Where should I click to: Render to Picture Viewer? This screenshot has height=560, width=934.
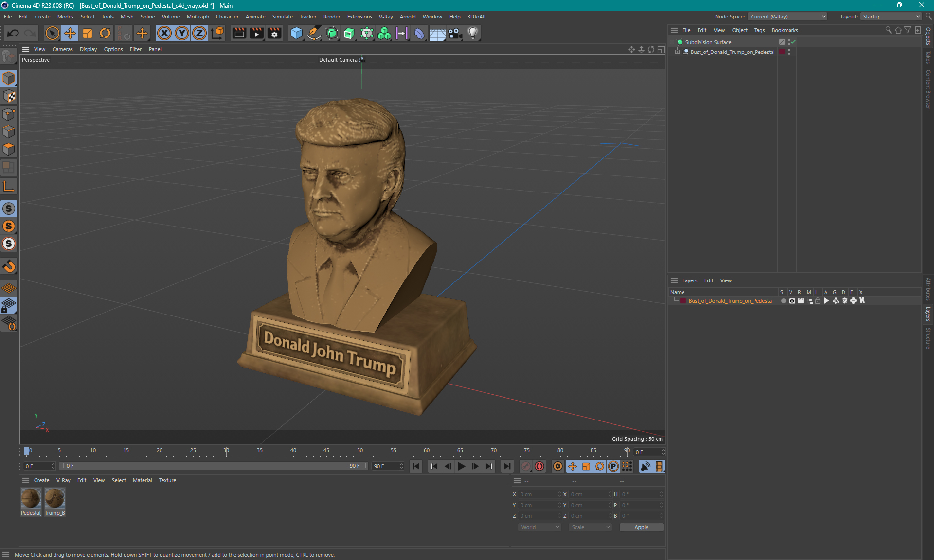(x=256, y=33)
